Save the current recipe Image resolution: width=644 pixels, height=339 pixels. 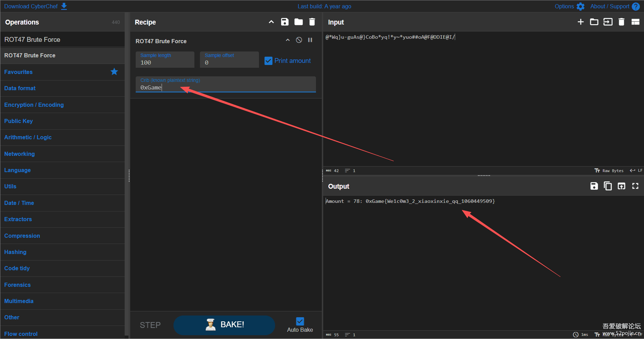285,22
